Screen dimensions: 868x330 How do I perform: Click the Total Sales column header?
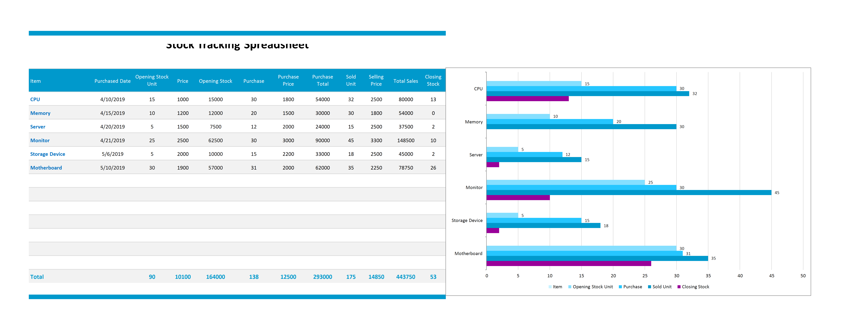click(x=406, y=81)
